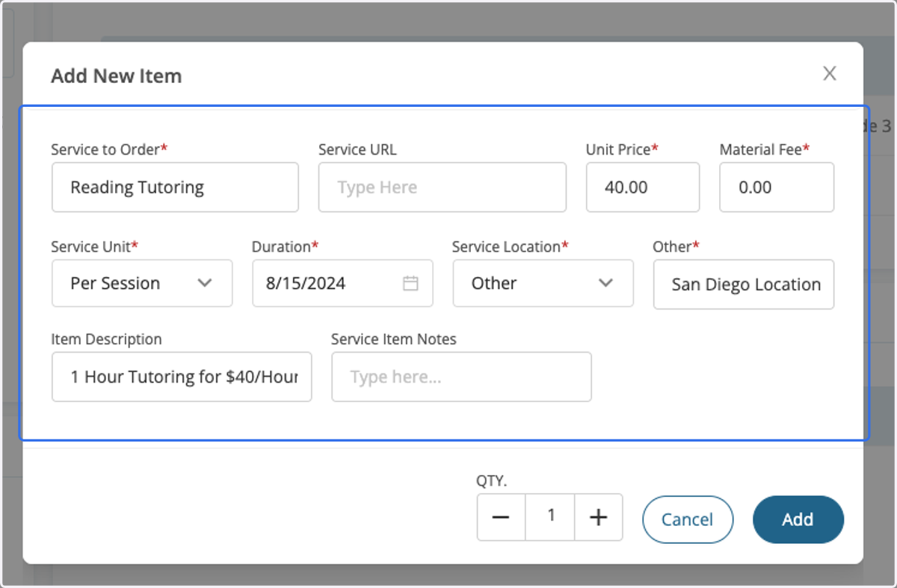
Task: Close the Add New Item dialog
Action: 830,73
